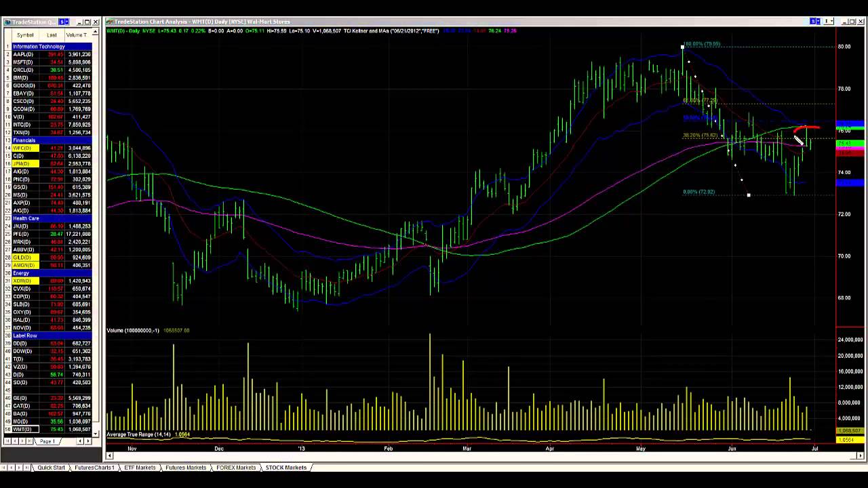The width and height of the screenshot is (868, 488).
Task: Click the highlighted WFC(D) symbol
Action: [25, 148]
